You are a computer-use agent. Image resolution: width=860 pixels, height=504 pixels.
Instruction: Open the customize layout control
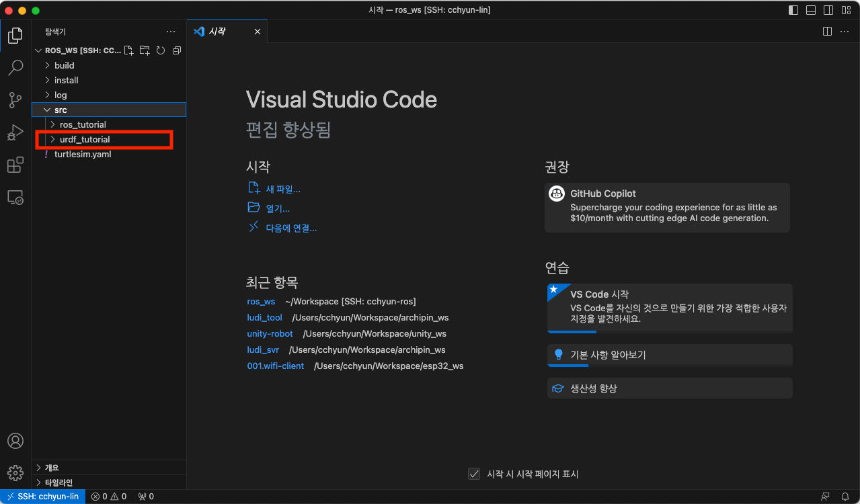click(x=846, y=10)
